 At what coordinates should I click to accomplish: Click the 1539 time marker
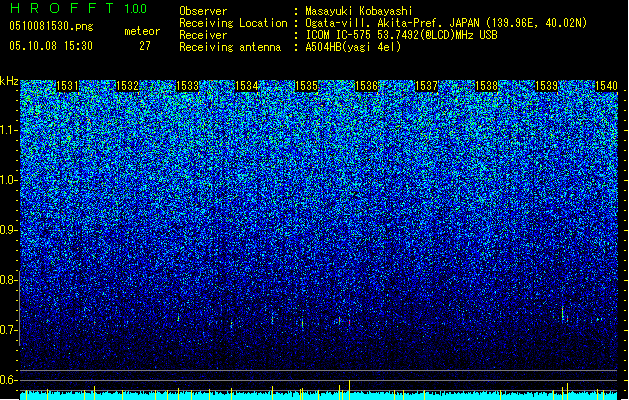point(547,86)
